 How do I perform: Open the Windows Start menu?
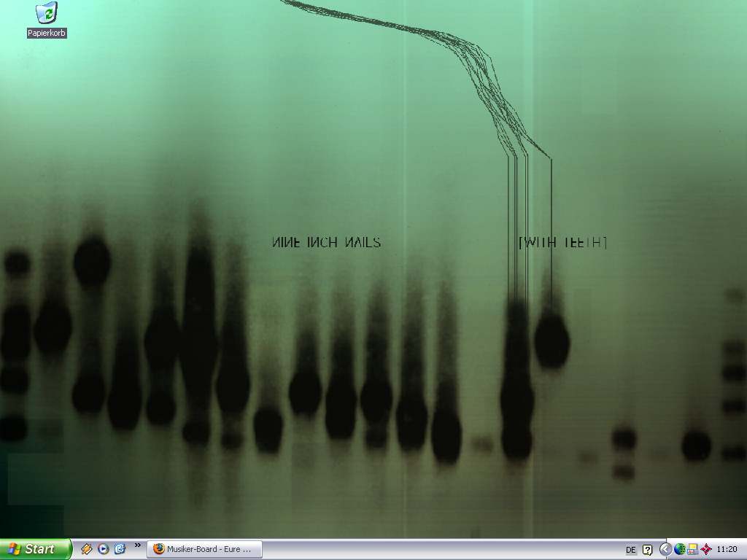tap(35, 549)
